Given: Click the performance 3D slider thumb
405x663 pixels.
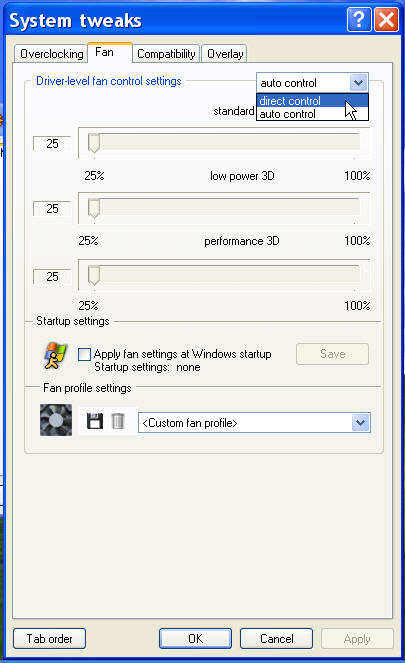Looking at the screenshot, I should 94,277.
